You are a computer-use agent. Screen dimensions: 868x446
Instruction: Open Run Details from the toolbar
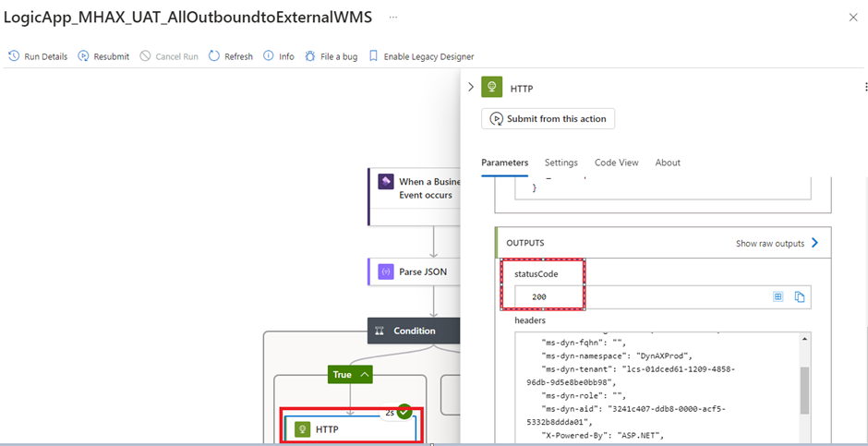click(38, 56)
